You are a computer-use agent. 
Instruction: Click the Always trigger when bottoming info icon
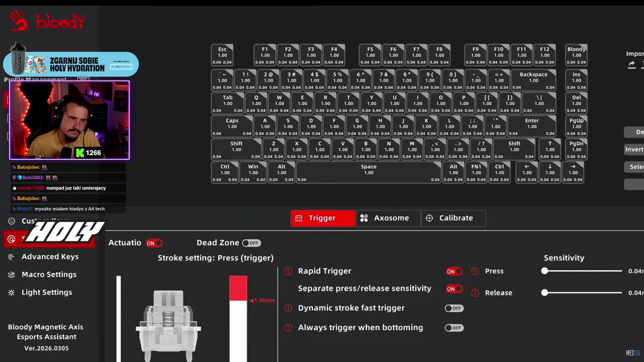click(288, 328)
